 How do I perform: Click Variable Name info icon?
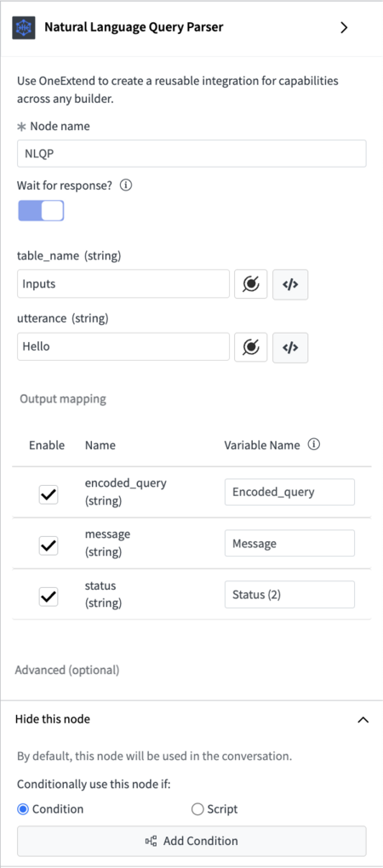pos(314,444)
